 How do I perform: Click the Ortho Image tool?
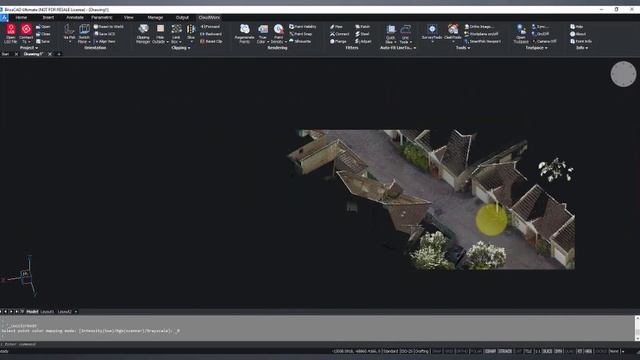pyautogui.click(x=480, y=27)
